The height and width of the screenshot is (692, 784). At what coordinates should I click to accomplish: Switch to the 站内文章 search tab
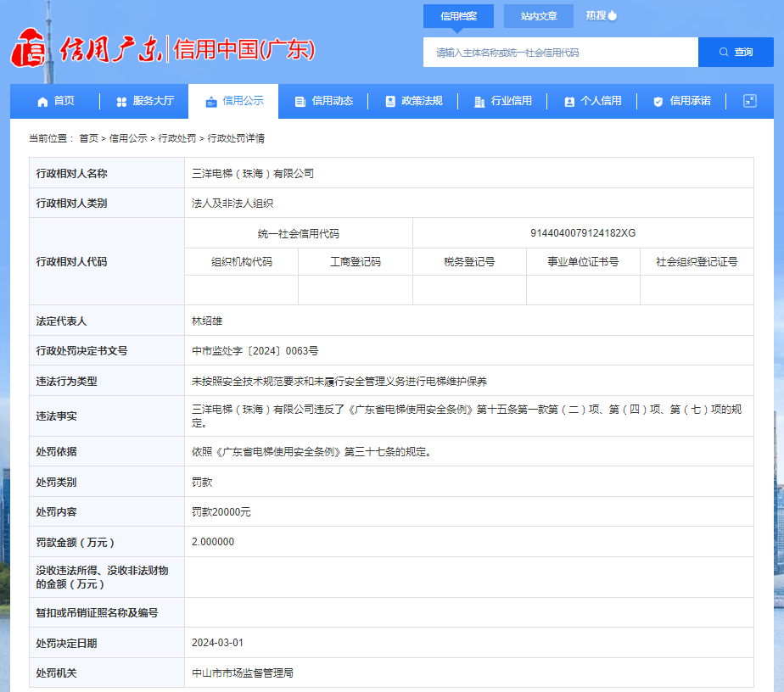[539, 16]
